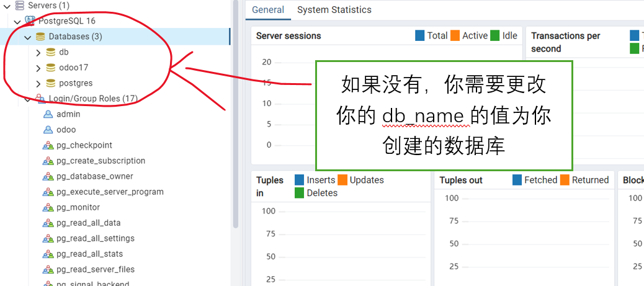This screenshot has height=286, width=644.
Task: Toggle the Active legend in Server sessions
Action: pyautogui.click(x=469, y=36)
